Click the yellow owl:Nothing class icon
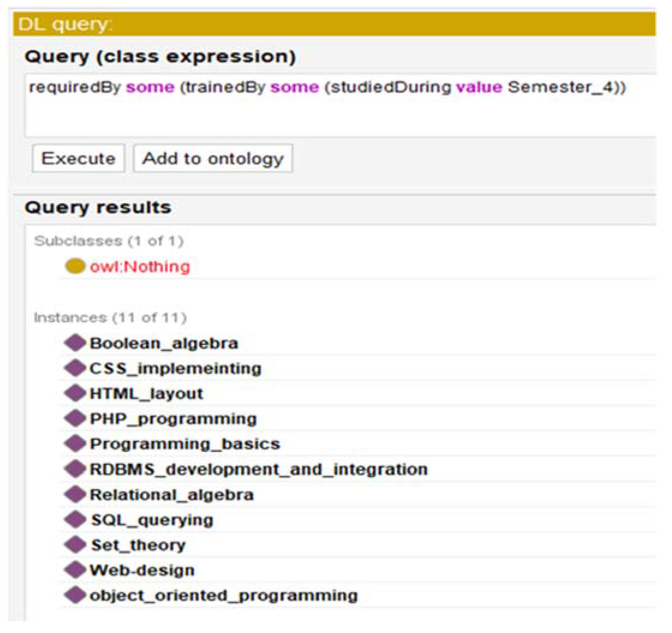 [75, 266]
